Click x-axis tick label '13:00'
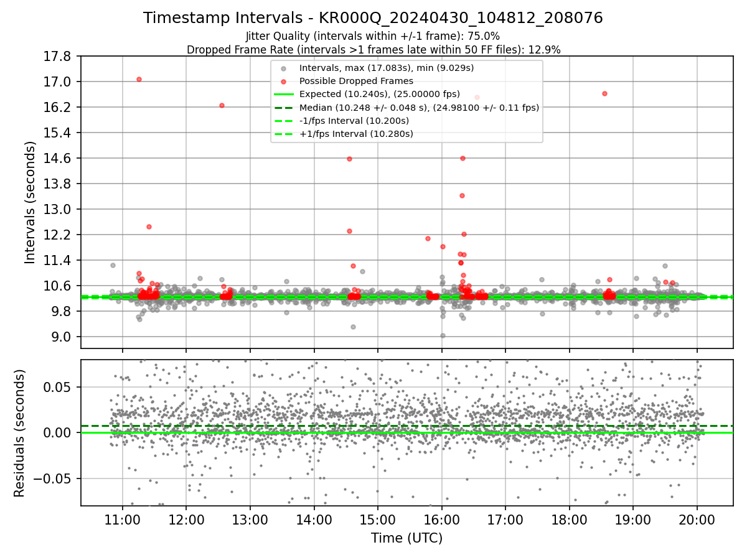The height and width of the screenshot is (560, 747). pyautogui.click(x=250, y=520)
